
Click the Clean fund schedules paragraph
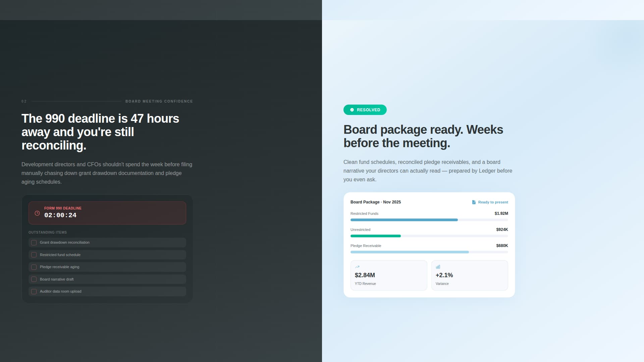tap(428, 171)
